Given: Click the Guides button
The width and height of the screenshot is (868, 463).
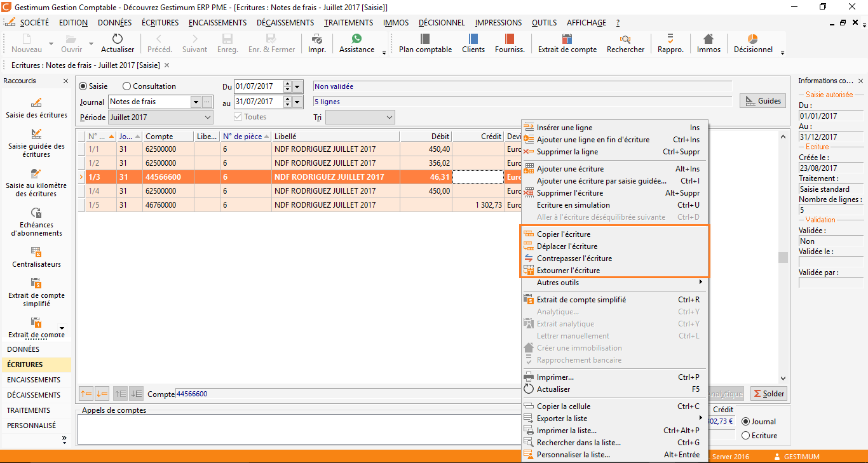Looking at the screenshot, I should pyautogui.click(x=763, y=101).
